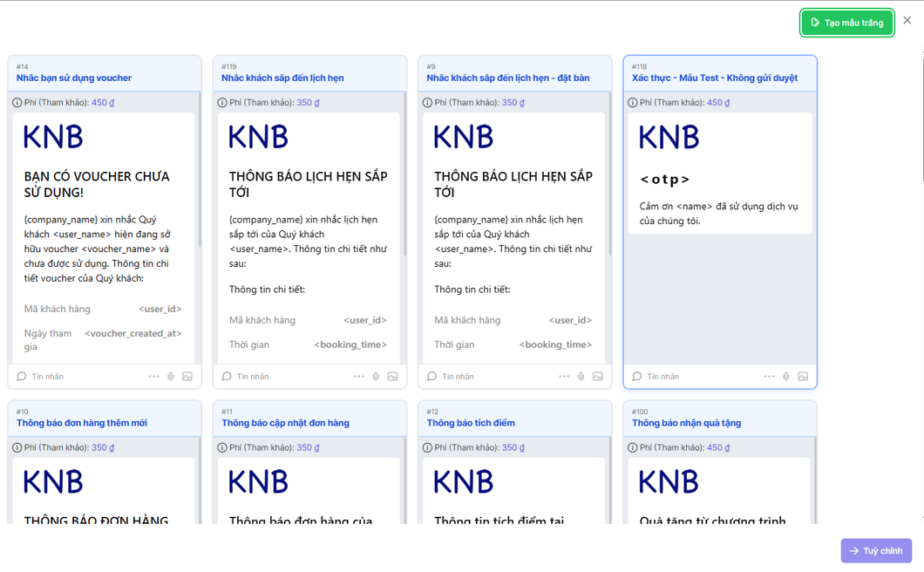Image resolution: width=924 pixels, height=572 pixels.
Task: Click the Tuỳ chỉnh button
Action: (876, 551)
